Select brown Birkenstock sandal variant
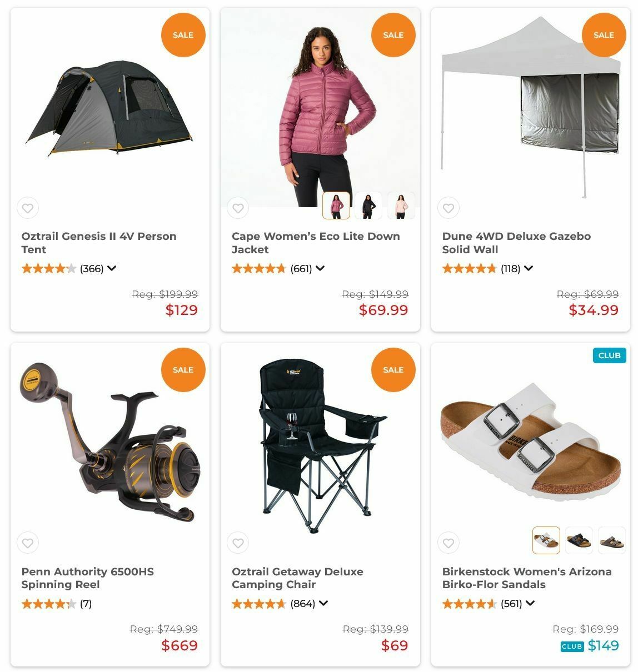Screen dimensions: 638x672 611,540
